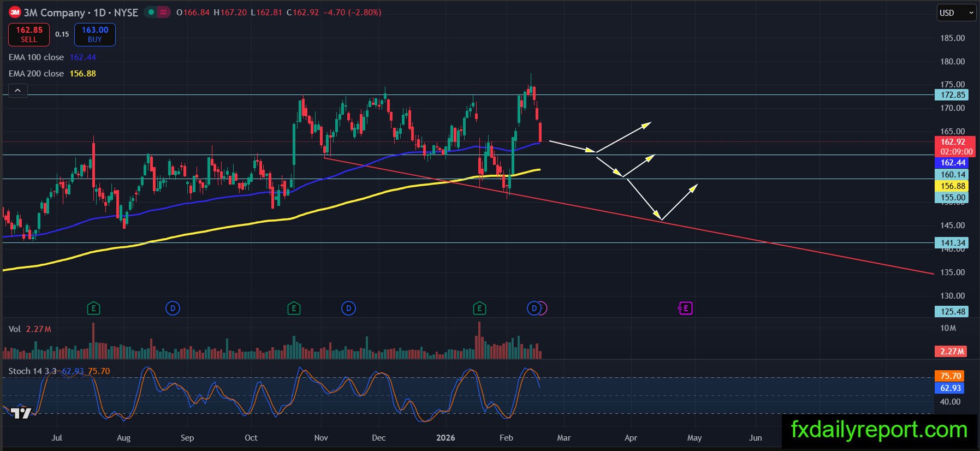This screenshot has width=980, height=451.
Task: Collapse the indicator legend with the chevron
Action: tap(17, 91)
